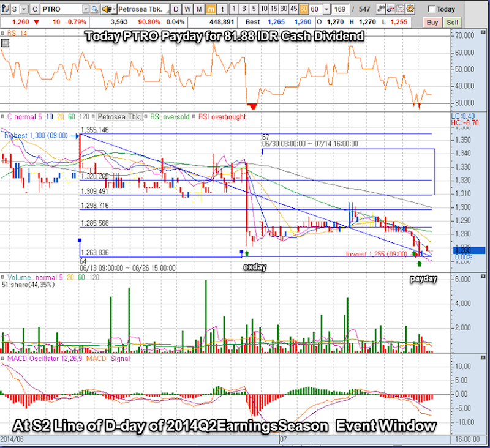Select the highlighted minute chart m

pos(211,9)
